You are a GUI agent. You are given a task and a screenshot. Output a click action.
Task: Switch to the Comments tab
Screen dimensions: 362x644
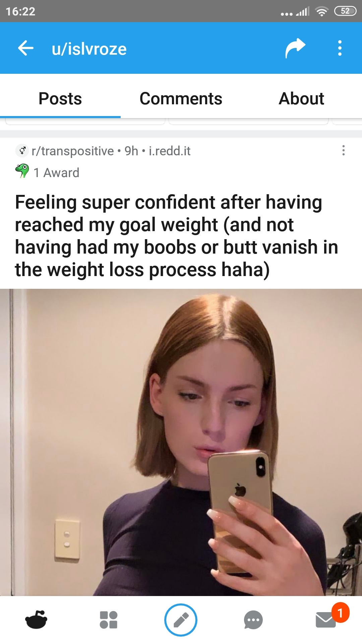(181, 99)
